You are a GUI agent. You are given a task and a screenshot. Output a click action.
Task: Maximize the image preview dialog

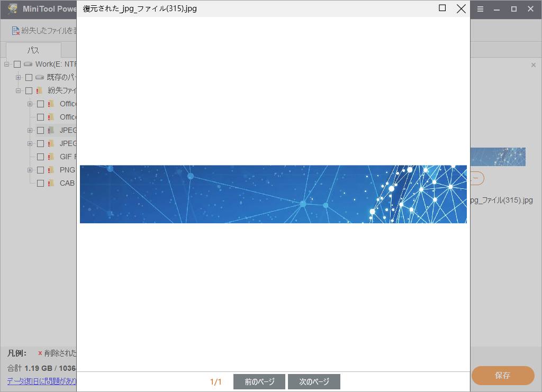tap(442, 8)
